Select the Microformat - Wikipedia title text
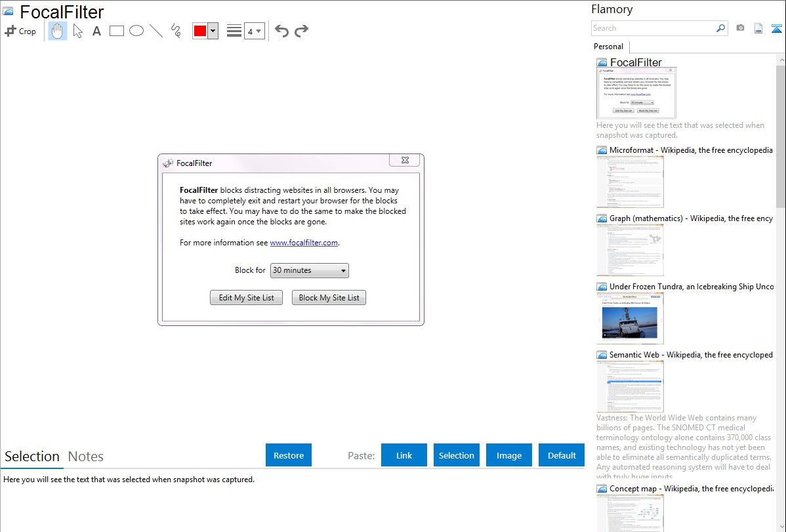The image size is (786, 532). (x=691, y=150)
